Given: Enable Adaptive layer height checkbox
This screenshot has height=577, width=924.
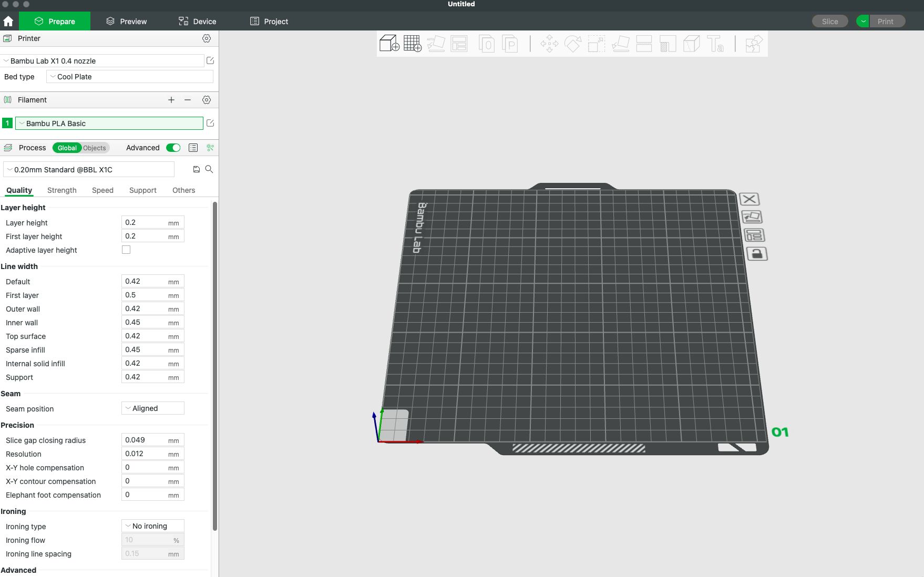Looking at the screenshot, I should pos(126,250).
